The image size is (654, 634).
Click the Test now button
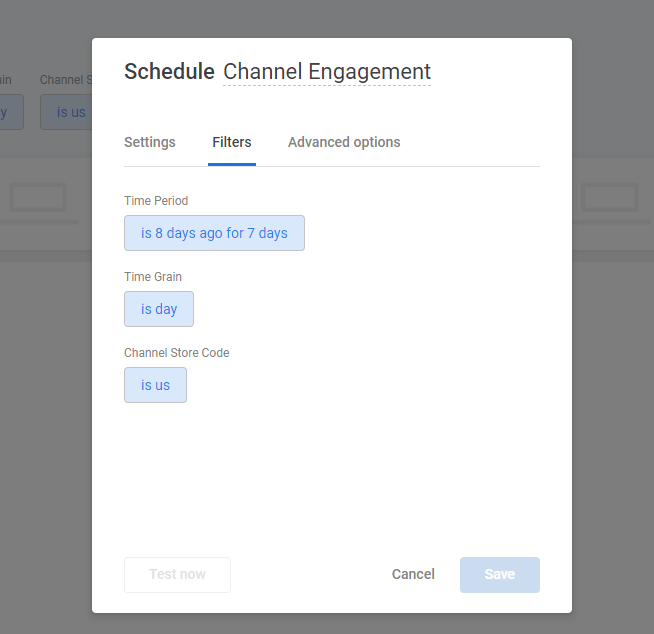177,575
